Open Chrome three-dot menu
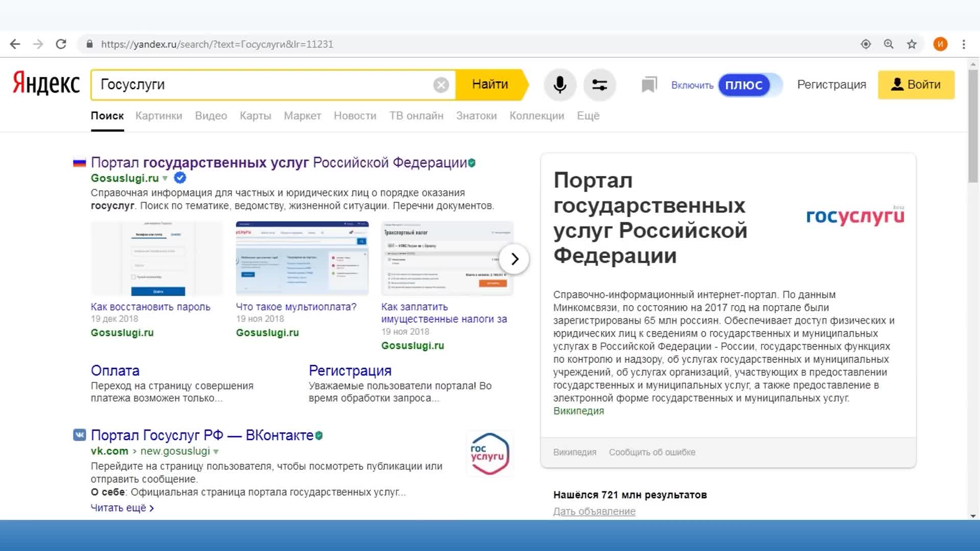 pyautogui.click(x=964, y=44)
